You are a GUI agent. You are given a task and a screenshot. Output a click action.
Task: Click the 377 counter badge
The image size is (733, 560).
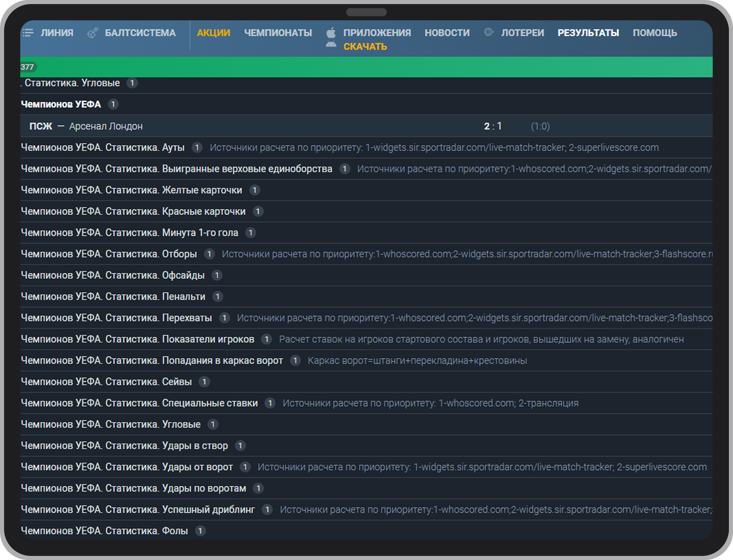(x=27, y=67)
